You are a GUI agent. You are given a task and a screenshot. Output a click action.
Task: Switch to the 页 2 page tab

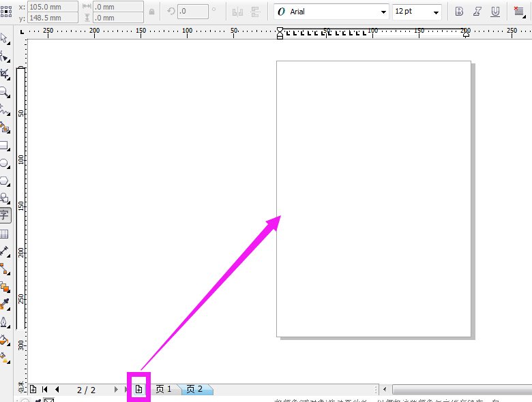pos(195,389)
